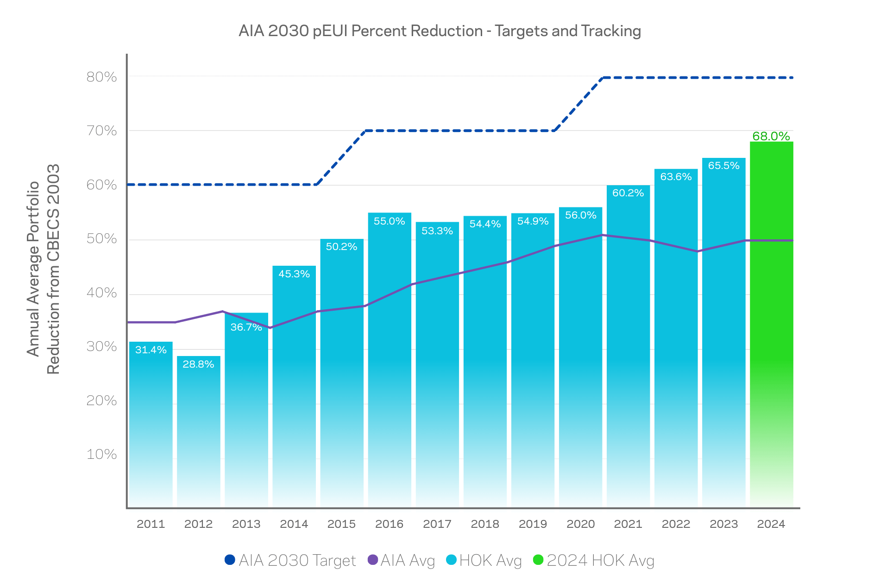Click the 50.2% bar label
The height and width of the screenshot is (588, 880).
(342, 247)
